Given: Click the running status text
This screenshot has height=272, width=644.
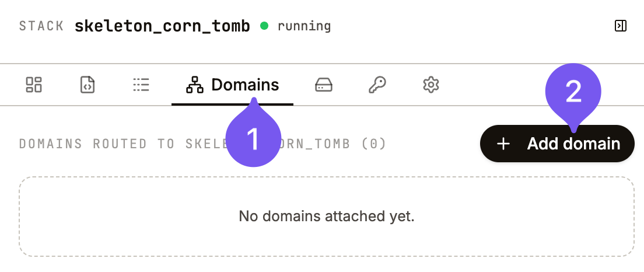Looking at the screenshot, I should point(304,26).
